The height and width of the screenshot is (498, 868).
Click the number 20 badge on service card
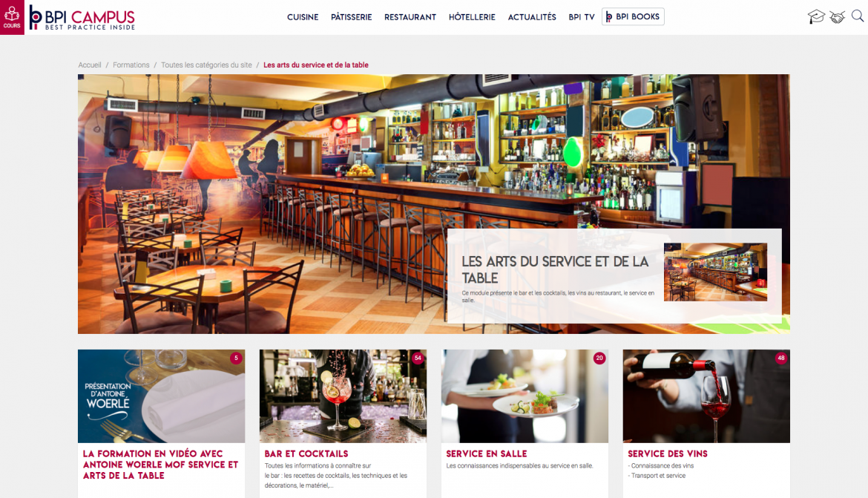599,358
